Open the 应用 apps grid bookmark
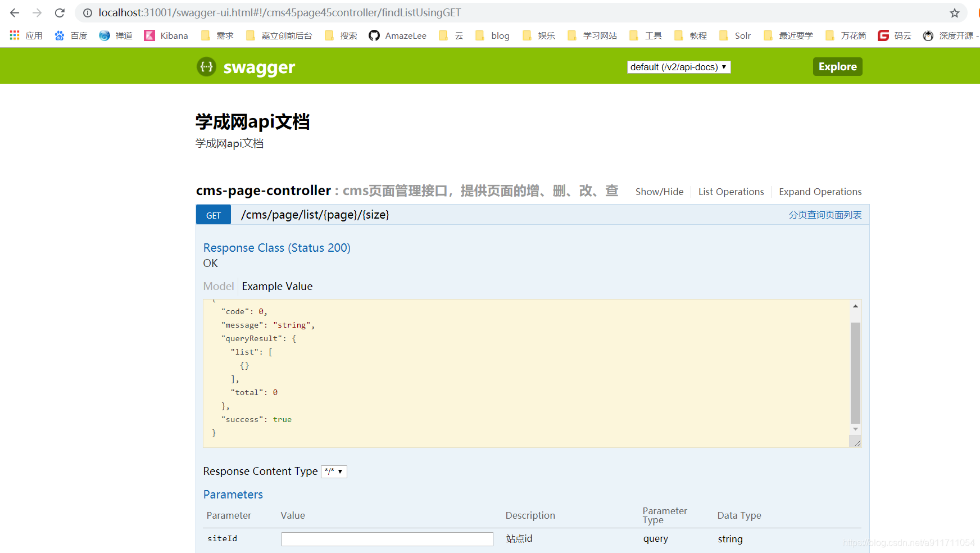Screen dimensions: 980x553 [26, 35]
